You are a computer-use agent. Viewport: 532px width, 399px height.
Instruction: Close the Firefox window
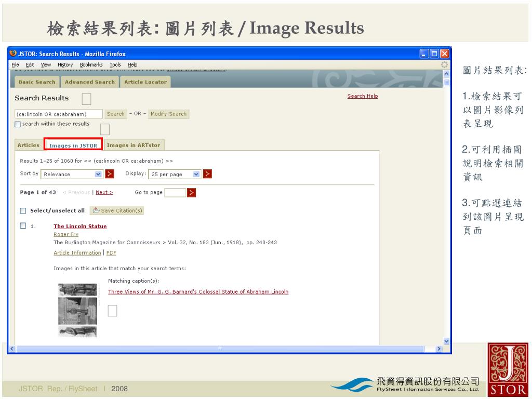click(x=445, y=54)
